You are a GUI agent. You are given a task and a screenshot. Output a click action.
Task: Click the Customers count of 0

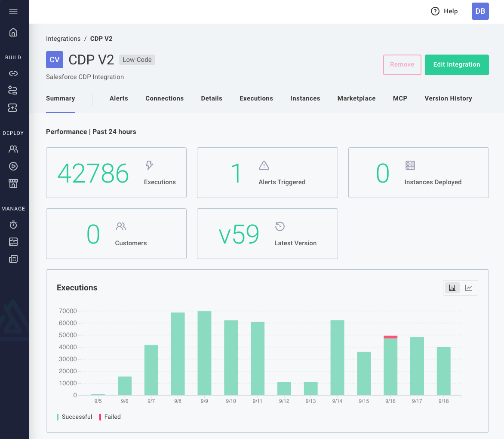[x=93, y=234]
